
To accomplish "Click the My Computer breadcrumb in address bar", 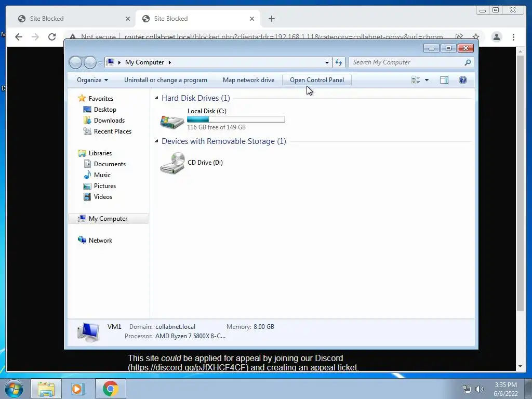I will [x=144, y=62].
